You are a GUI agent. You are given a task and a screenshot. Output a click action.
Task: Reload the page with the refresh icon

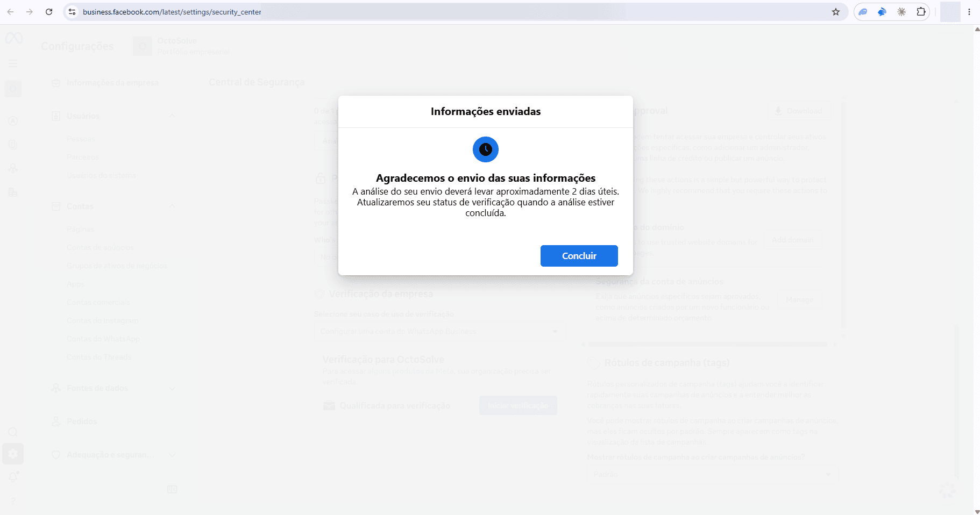49,12
